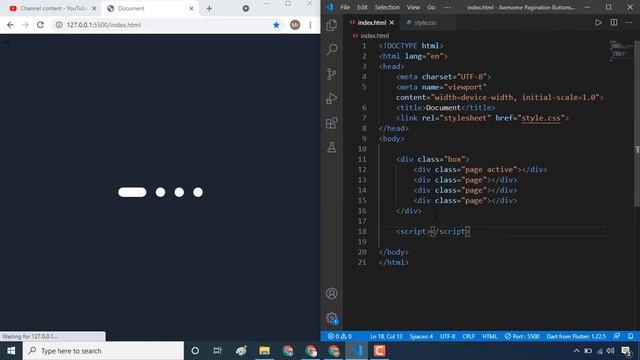Reload the page in Chrome
Viewport: 640px width, 360px height.
click(x=40, y=25)
